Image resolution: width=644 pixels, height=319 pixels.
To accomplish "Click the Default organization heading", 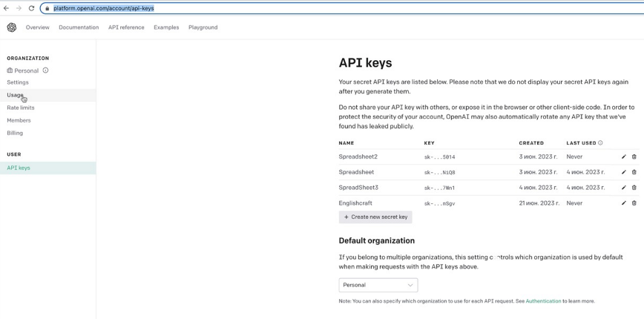I will [377, 240].
